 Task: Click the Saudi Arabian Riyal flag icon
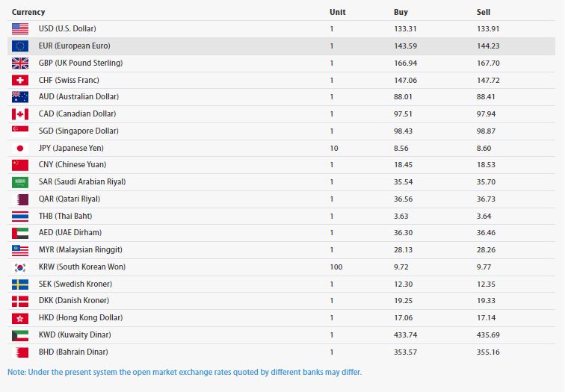[20, 181]
